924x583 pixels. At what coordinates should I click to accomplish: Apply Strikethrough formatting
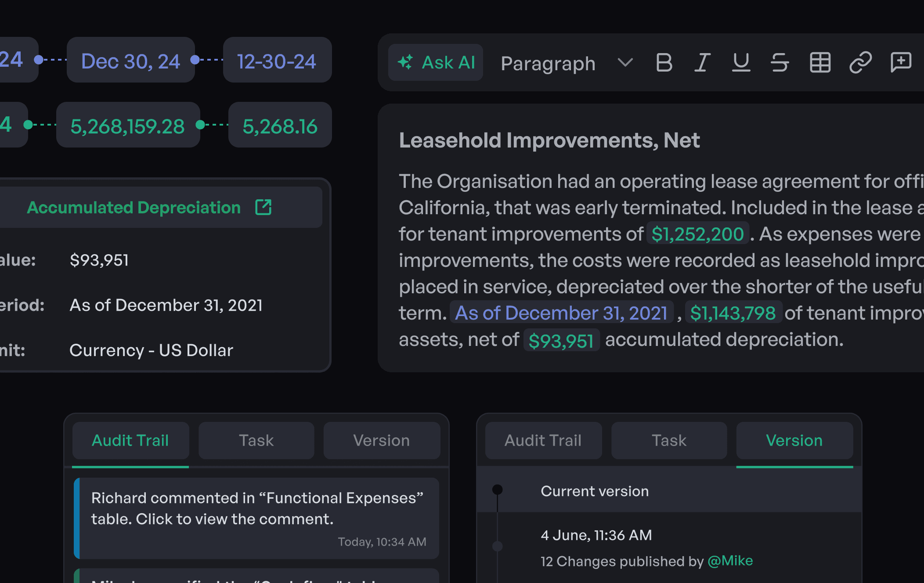tap(780, 62)
